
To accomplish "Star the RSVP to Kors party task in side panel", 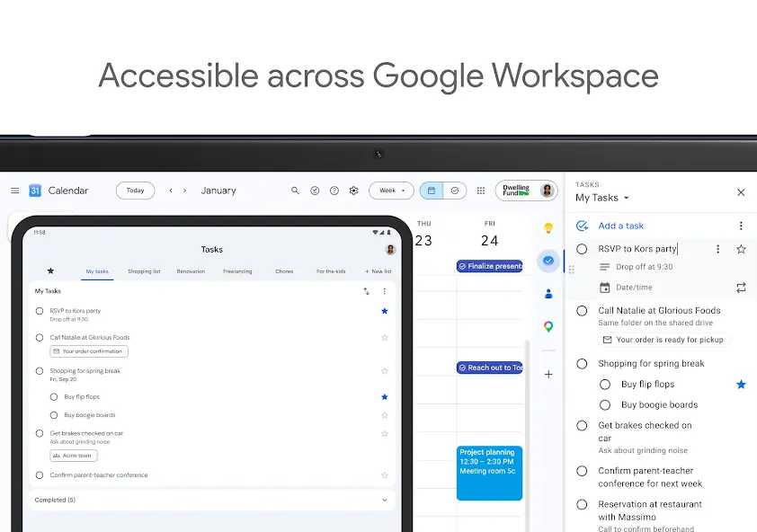I will [741, 249].
